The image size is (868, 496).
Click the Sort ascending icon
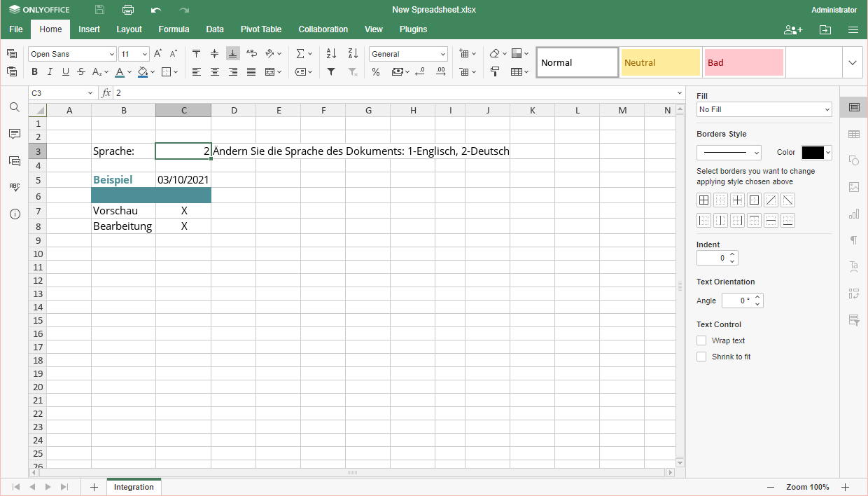[x=332, y=54]
